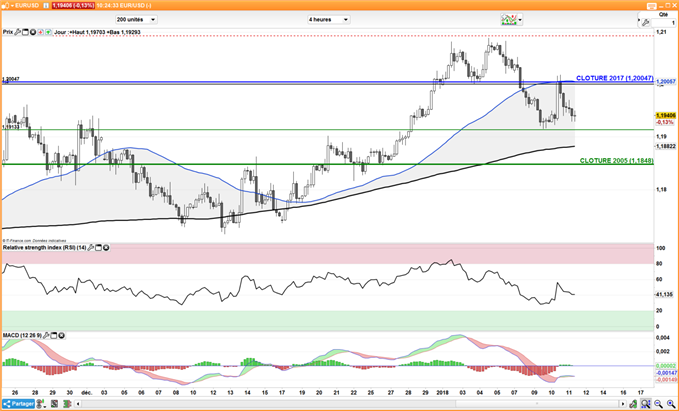Click the zoom selection magnifier icon
Screen dimensions: 679x411
click(646, 404)
